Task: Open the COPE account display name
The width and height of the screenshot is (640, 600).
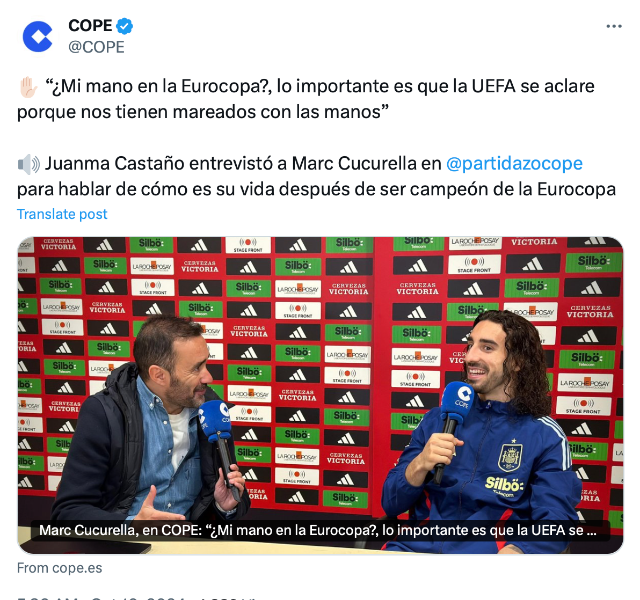Action: click(x=90, y=26)
